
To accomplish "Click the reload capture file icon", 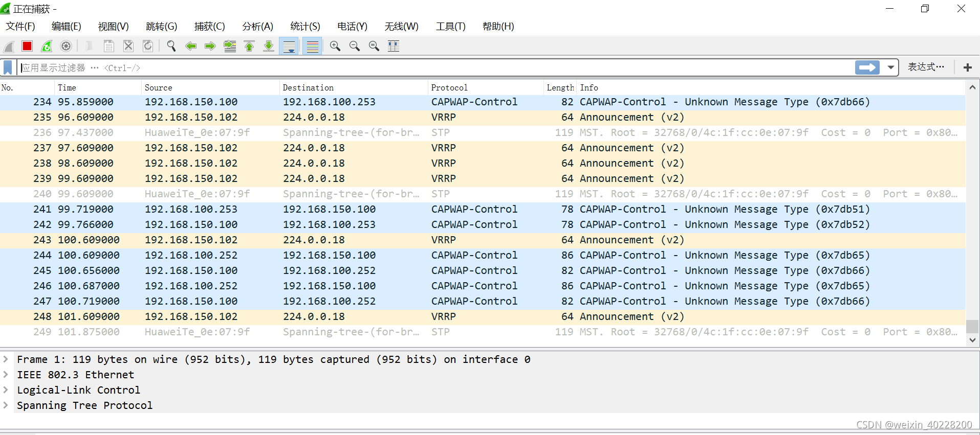I will tap(148, 47).
